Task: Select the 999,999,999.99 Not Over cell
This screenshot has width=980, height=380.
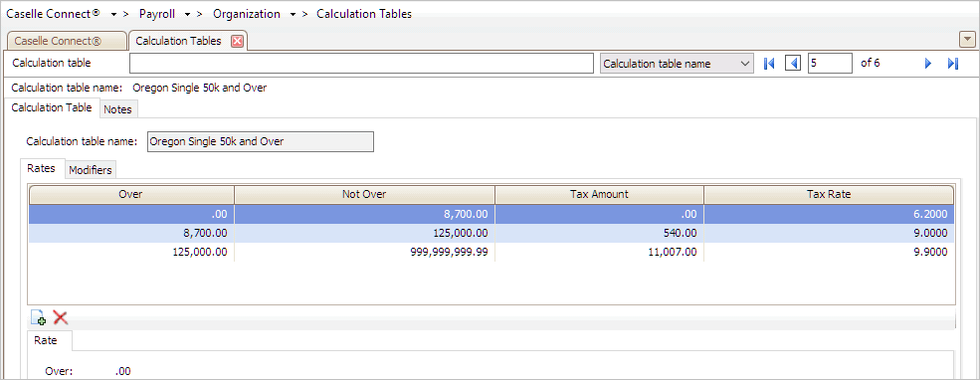Action: point(364,252)
